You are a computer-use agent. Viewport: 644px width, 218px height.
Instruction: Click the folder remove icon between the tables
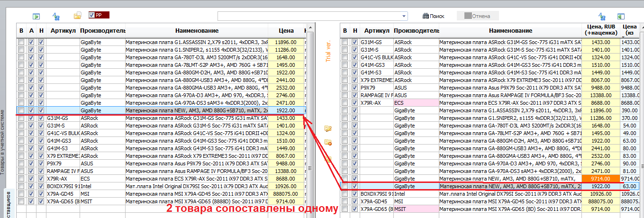click(x=328, y=142)
